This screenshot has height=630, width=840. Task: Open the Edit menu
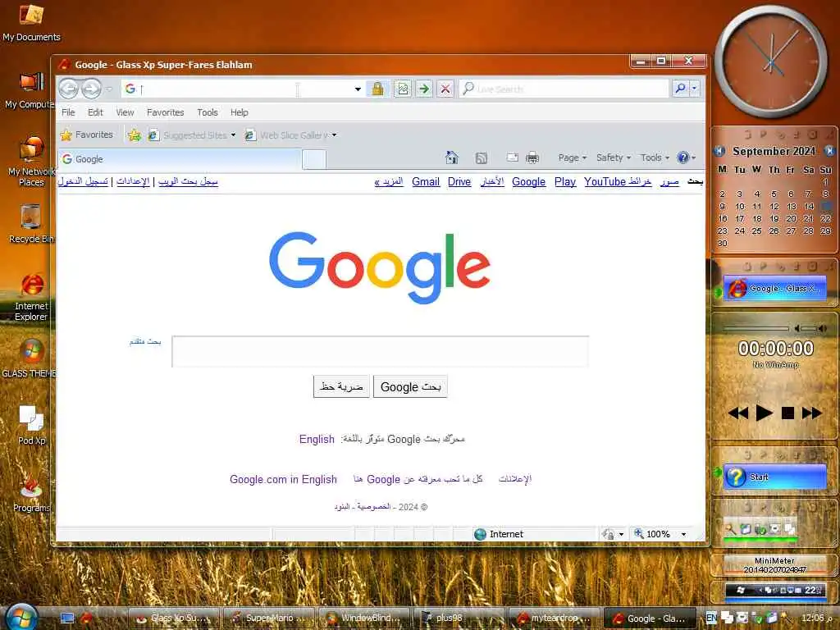[95, 112]
